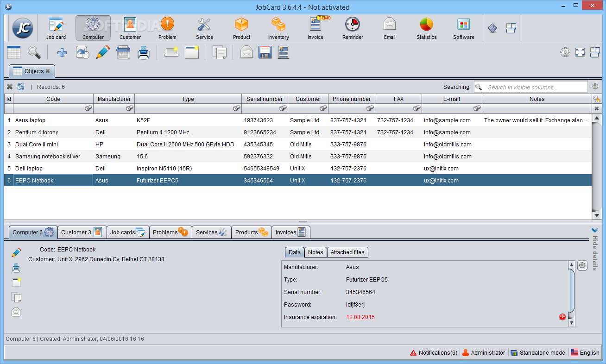Click the JC logo button
Viewport: 606px width, 364px height.
(22, 28)
